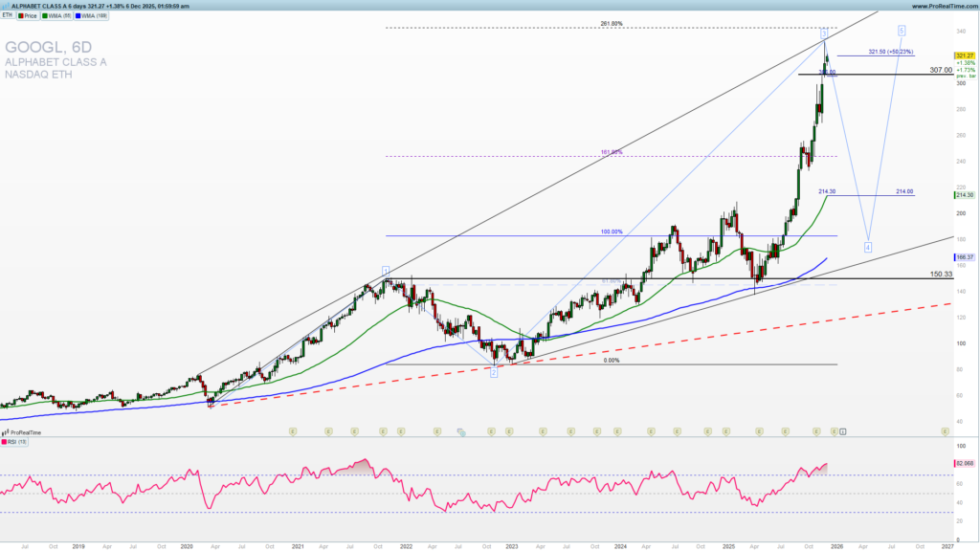This screenshot has width=980, height=551.
Task: Click the green 214.30 WMA value on price axis
Action: tap(964, 195)
